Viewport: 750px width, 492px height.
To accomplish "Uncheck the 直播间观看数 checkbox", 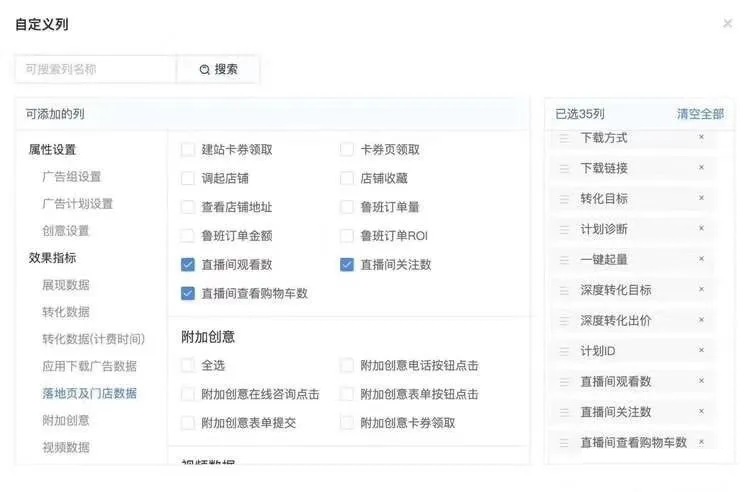I will [x=188, y=264].
